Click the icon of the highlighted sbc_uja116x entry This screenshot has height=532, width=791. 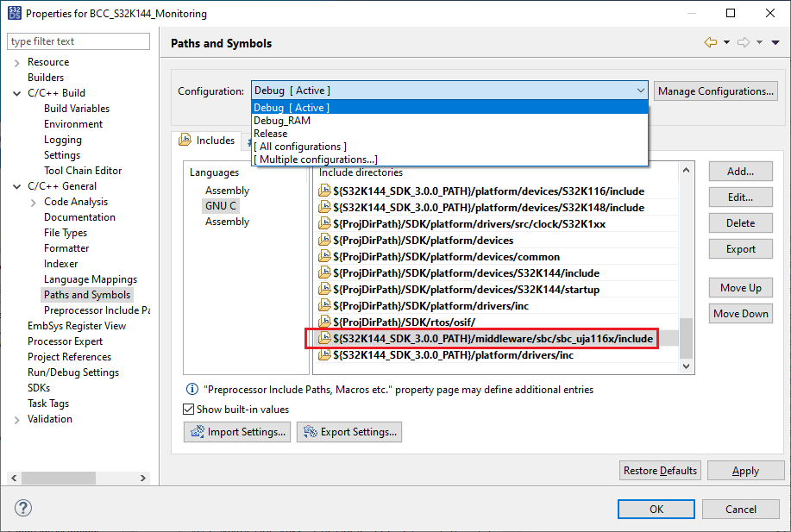[x=323, y=338]
